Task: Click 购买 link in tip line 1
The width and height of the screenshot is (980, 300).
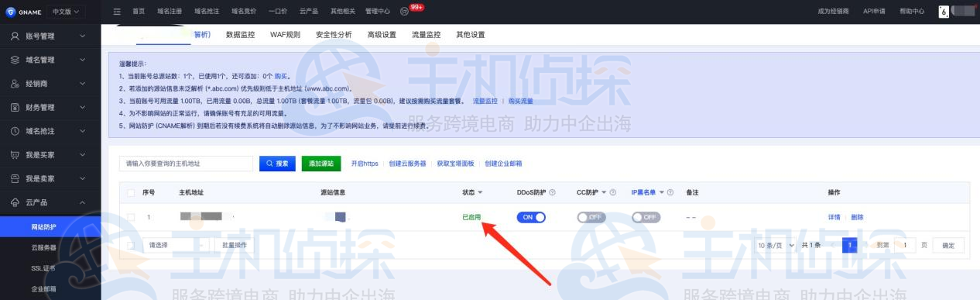Action: pyautogui.click(x=282, y=77)
